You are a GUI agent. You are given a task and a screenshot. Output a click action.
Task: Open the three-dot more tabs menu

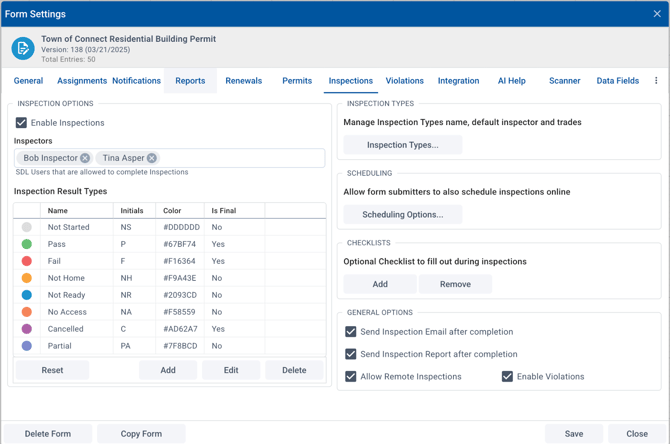(656, 81)
